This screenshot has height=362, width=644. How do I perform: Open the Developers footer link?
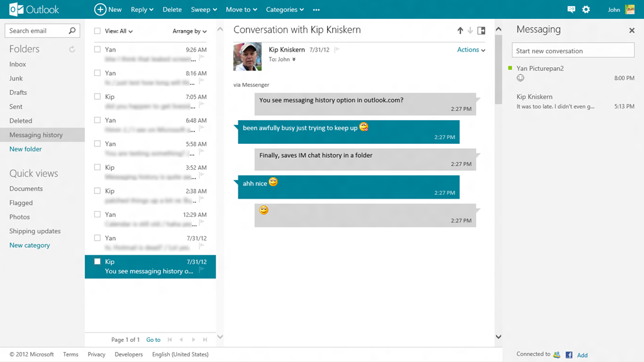click(128, 354)
